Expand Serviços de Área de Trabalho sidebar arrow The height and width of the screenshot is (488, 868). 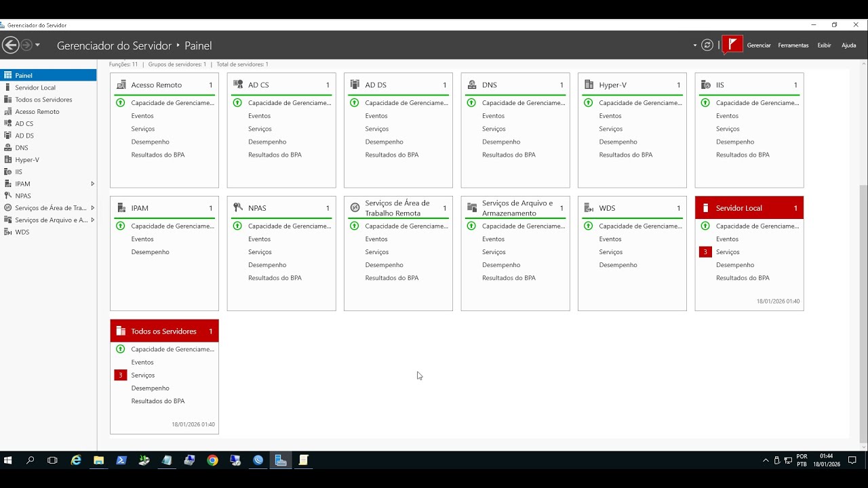pyautogui.click(x=92, y=208)
